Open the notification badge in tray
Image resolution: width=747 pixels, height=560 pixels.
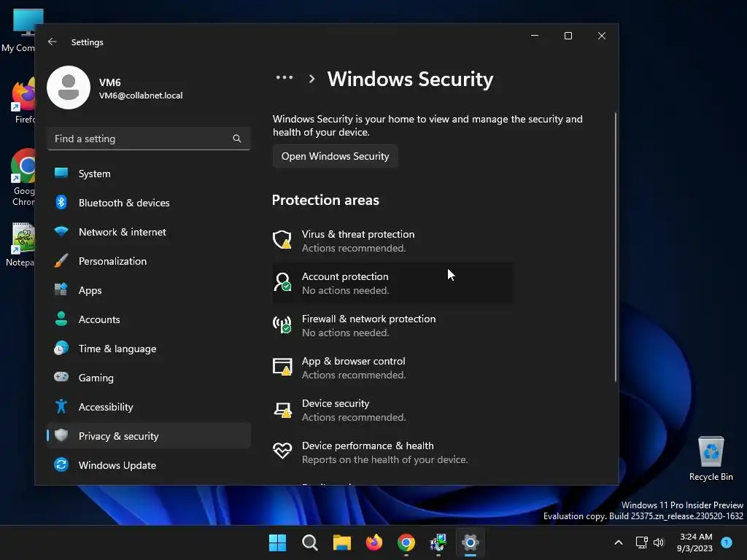[x=727, y=542]
